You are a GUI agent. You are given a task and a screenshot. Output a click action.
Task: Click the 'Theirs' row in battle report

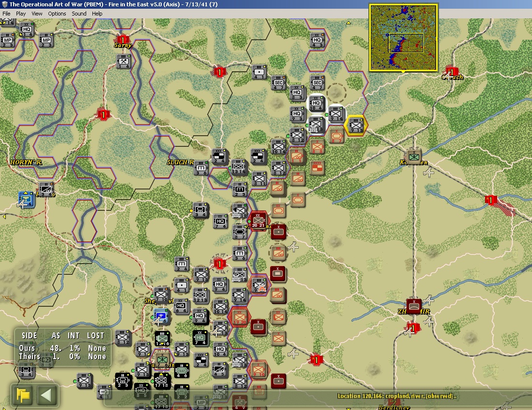62,356
